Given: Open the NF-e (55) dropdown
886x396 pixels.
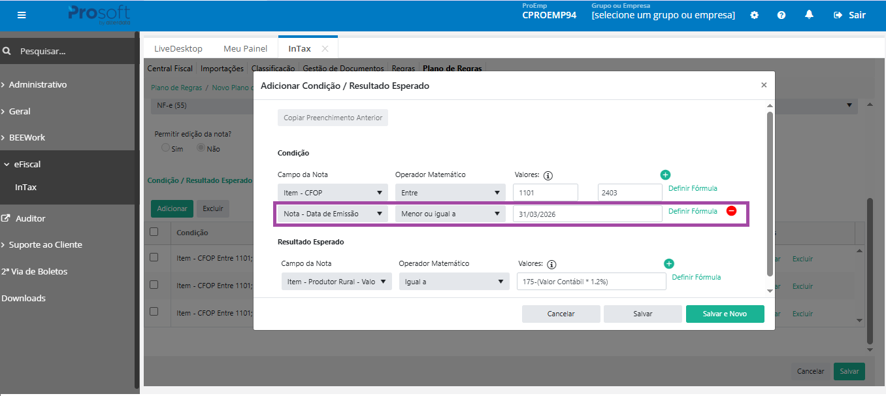Looking at the screenshot, I should pos(504,106).
